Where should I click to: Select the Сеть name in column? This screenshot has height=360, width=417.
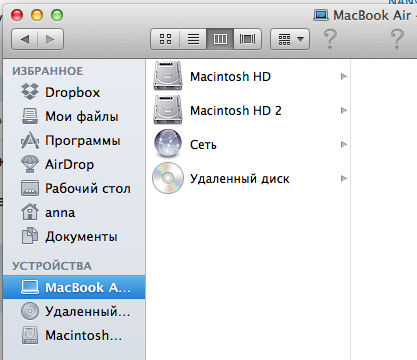203,145
